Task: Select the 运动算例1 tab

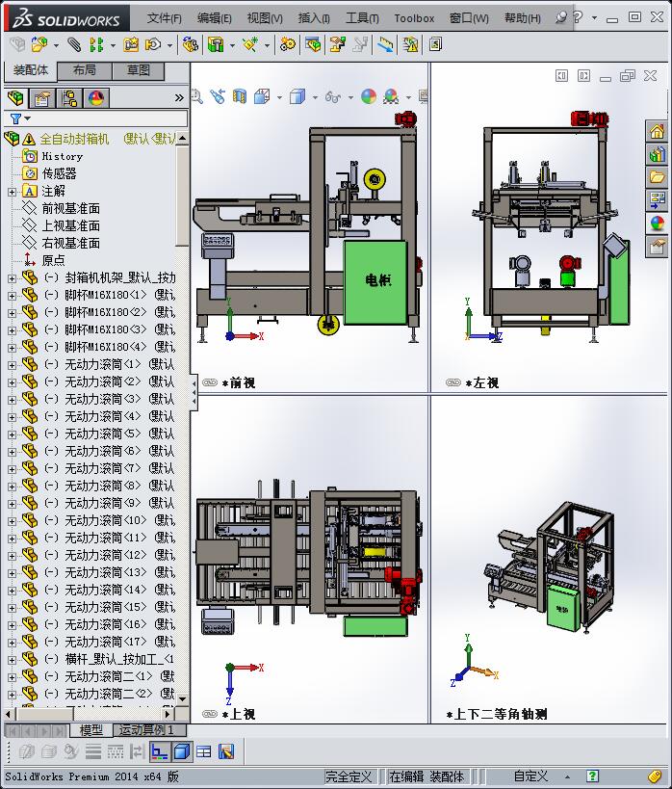Action: pyautogui.click(x=147, y=729)
